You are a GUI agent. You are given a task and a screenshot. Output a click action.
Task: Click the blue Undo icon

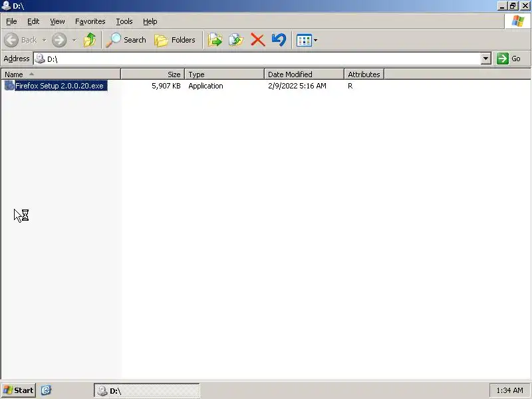tap(279, 40)
